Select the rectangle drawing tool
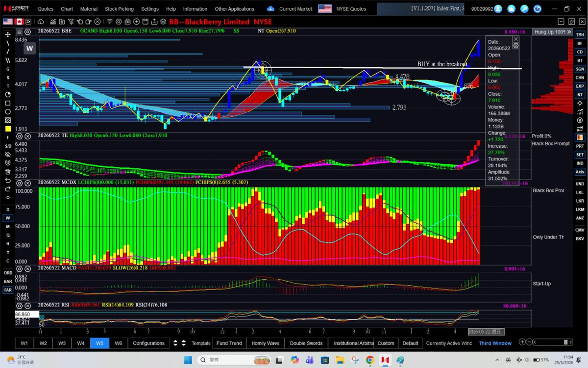588x368 pixels. tap(8, 103)
